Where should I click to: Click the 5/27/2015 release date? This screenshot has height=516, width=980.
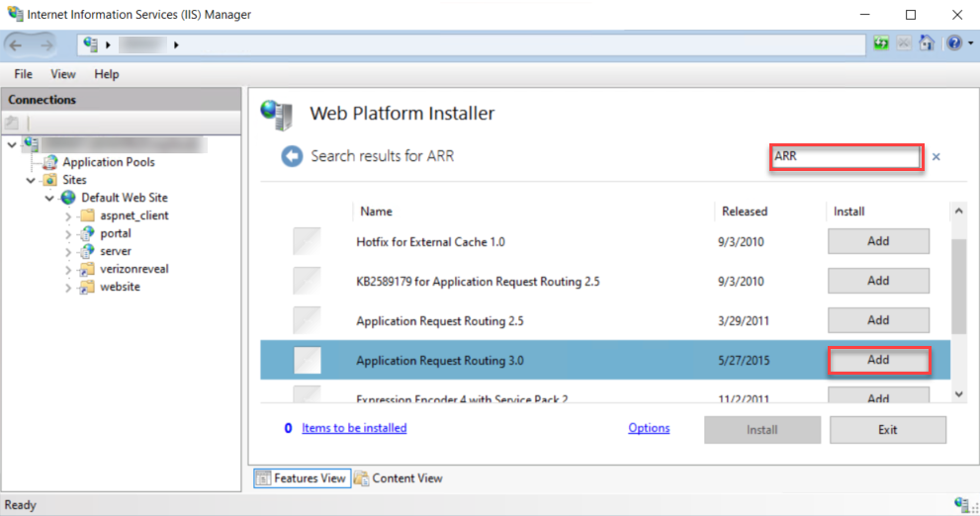[x=744, y=361]
